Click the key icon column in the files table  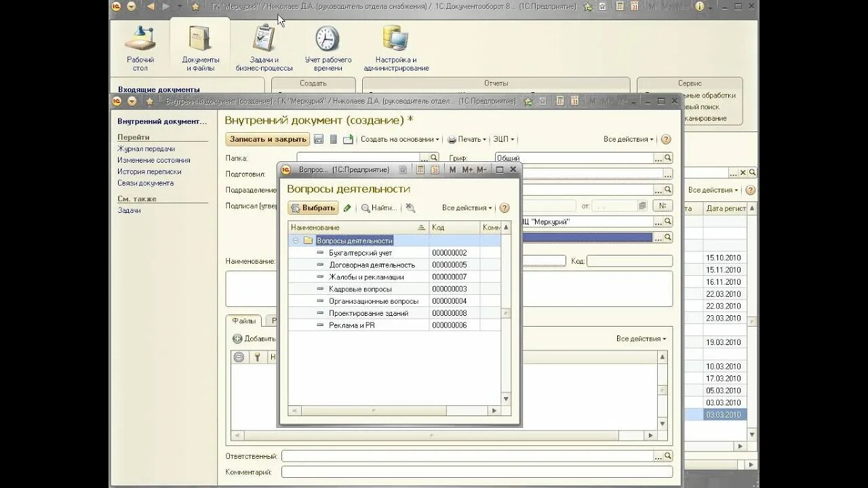(257, 357)
